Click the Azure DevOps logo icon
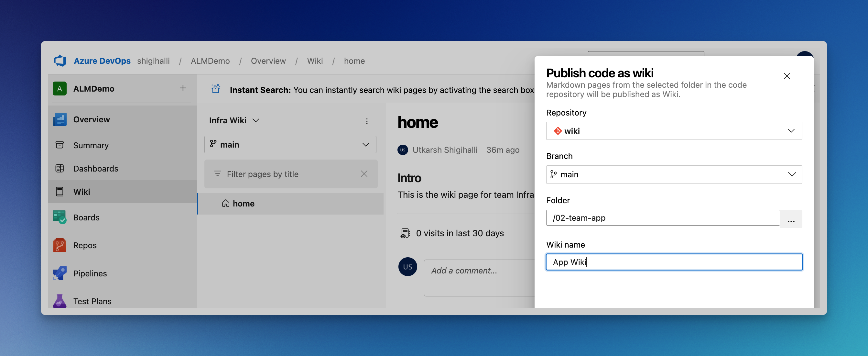The width and height of the screenshot is (868, 356). [59, 61]
